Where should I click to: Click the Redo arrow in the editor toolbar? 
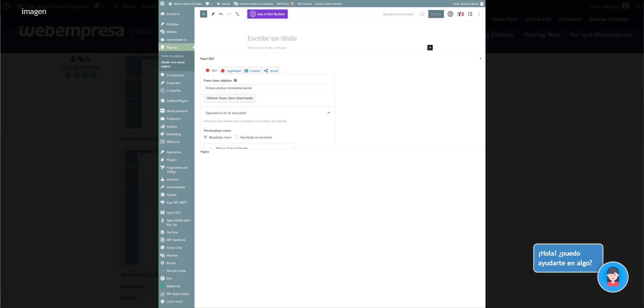point(229,14)
